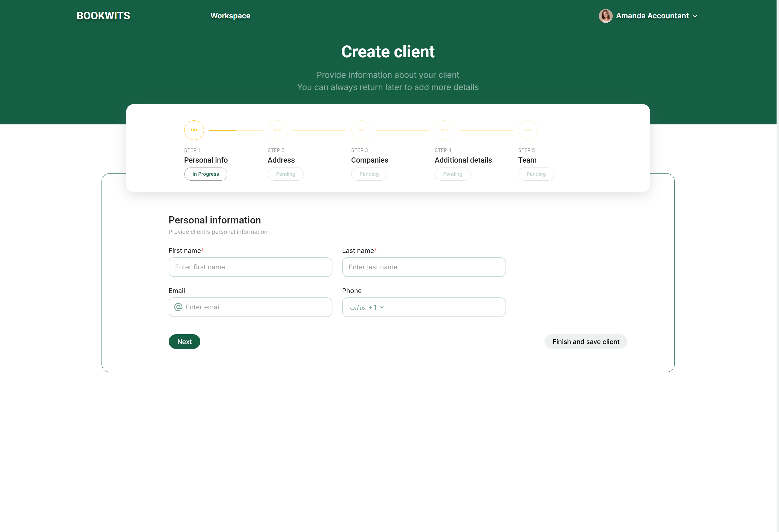779x532 pixels.
Task: Click the progress line after Step 1
Action: (x=236, y=130)
